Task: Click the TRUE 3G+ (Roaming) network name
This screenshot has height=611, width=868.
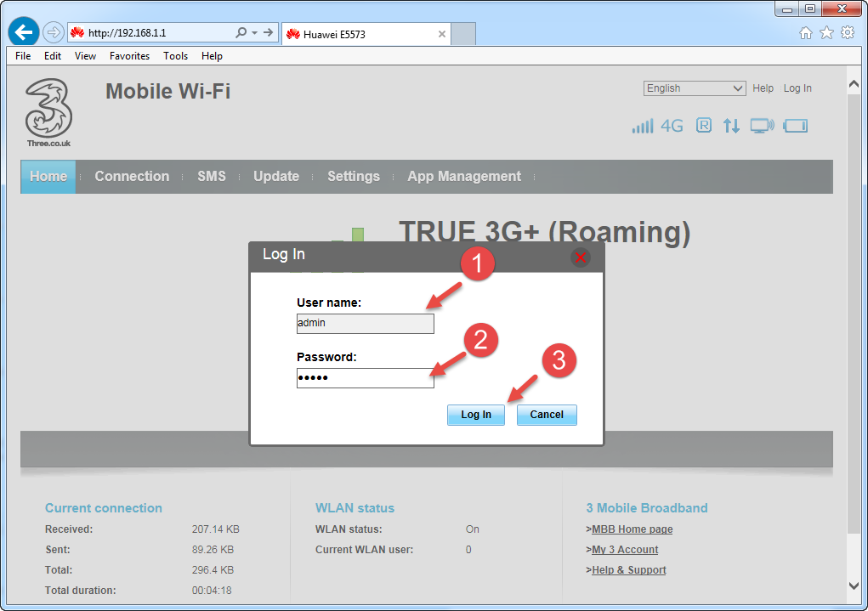Action: (x=545, y=231)
